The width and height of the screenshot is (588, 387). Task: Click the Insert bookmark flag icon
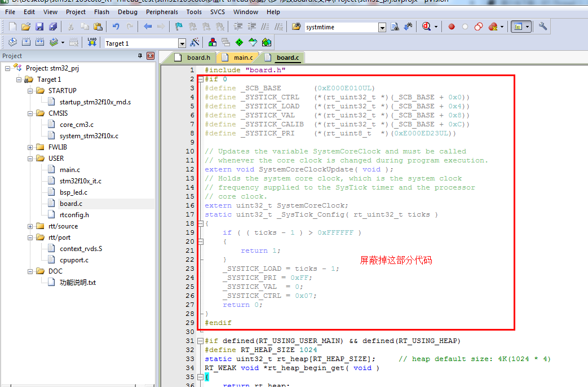(179, 26)
